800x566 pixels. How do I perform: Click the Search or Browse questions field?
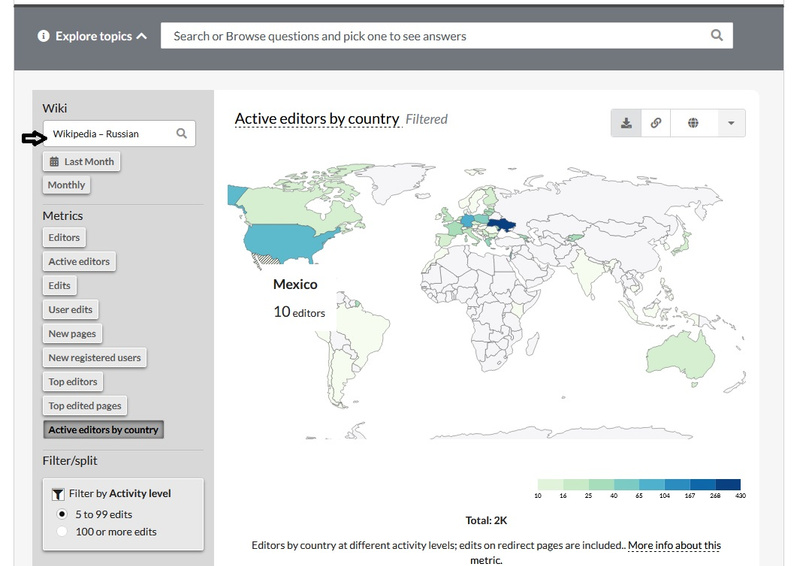click(435, 36)
